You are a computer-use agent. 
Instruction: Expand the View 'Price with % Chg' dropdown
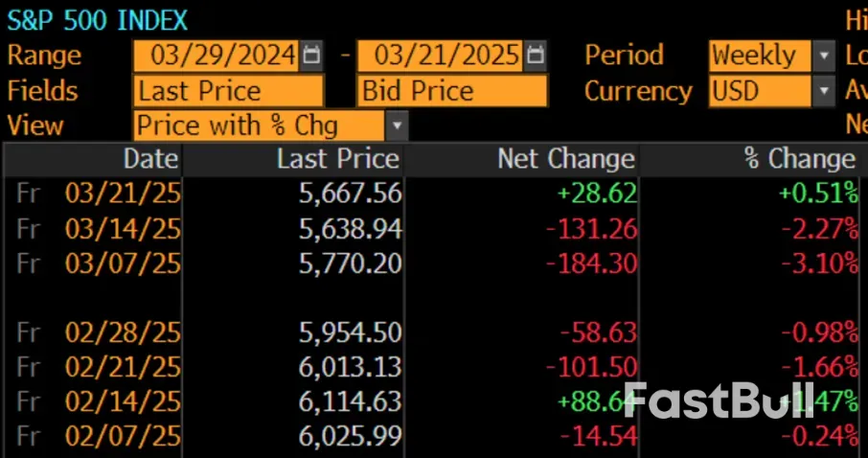click(x=397, y=126)
